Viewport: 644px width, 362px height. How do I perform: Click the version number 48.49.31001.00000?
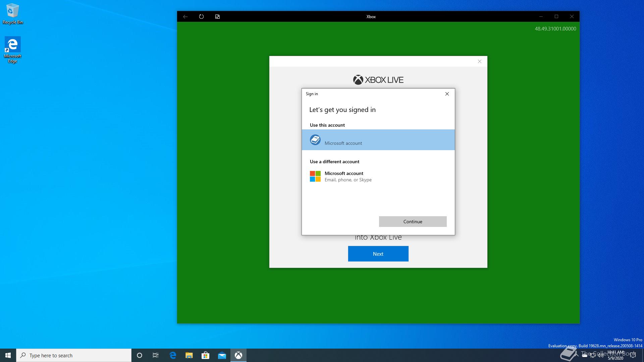[x=555, y=29]
